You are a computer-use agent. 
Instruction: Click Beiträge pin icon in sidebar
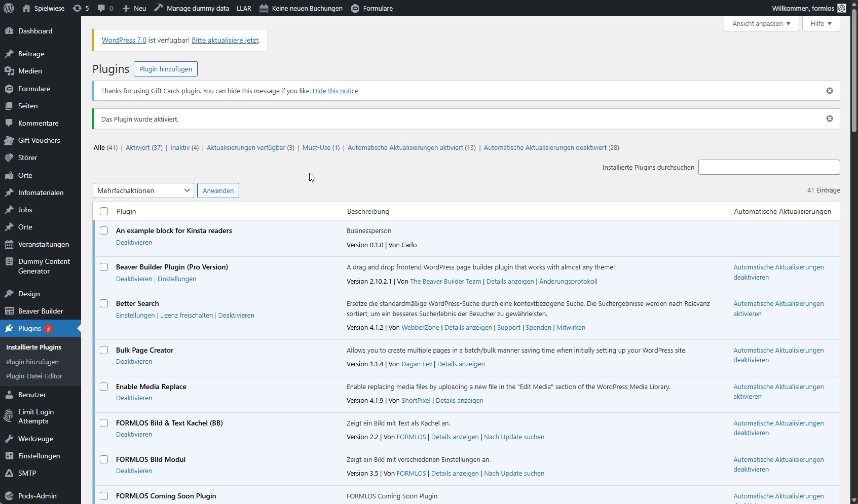click(9, 54)
